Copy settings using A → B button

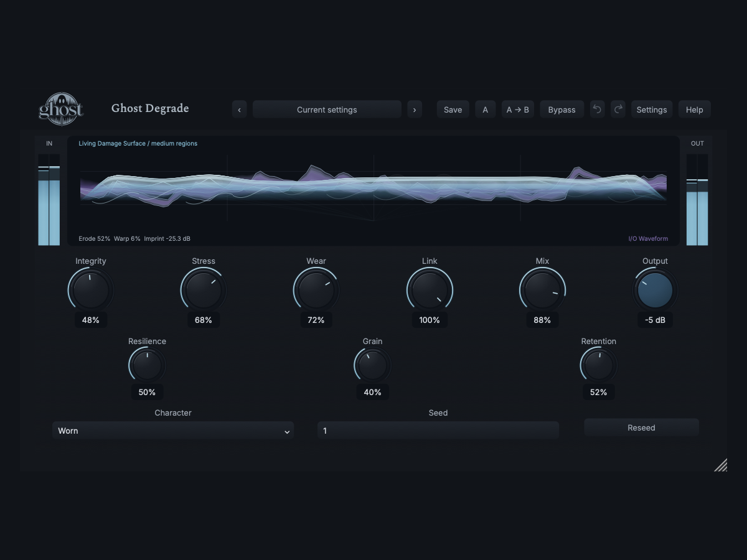[x=518, y=110]
